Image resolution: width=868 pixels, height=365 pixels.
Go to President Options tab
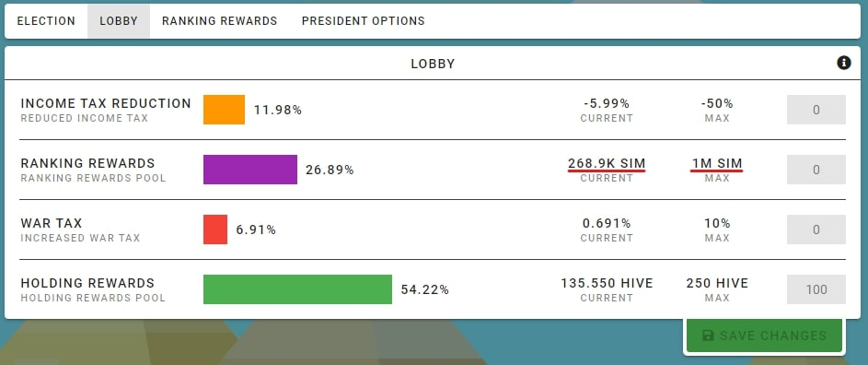coord(364,21)
